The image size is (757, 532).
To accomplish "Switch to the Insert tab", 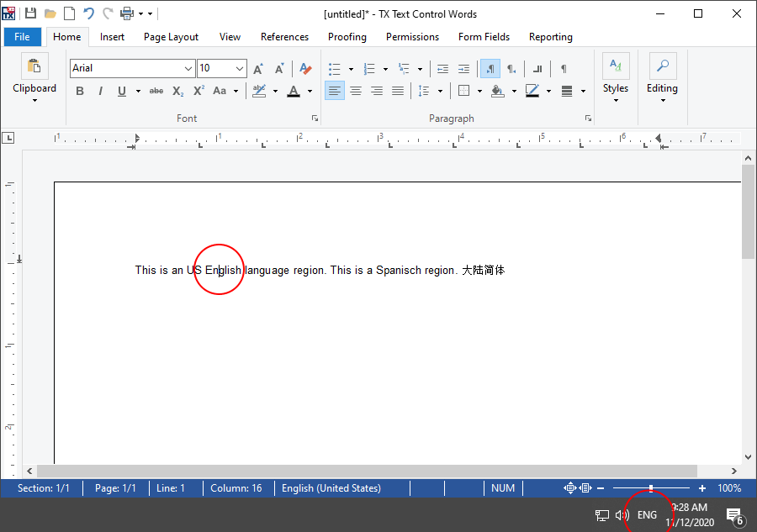I will click(x=112, y=37).
